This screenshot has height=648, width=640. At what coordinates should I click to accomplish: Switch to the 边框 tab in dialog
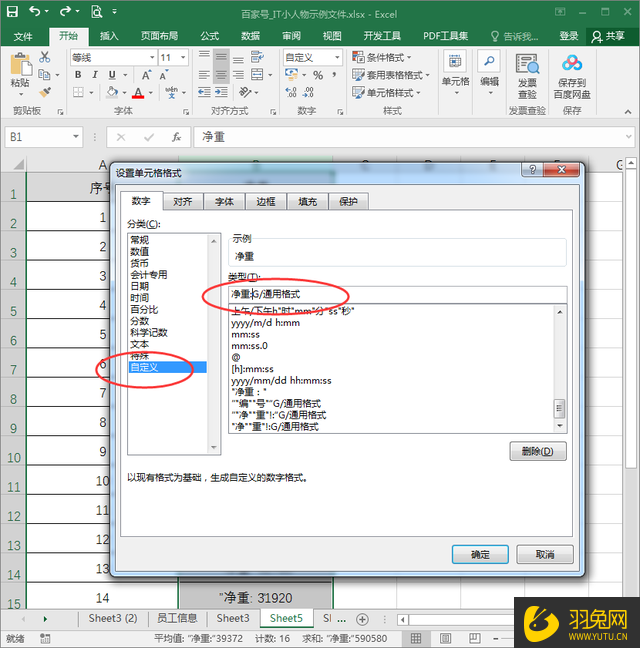[266, 202]
